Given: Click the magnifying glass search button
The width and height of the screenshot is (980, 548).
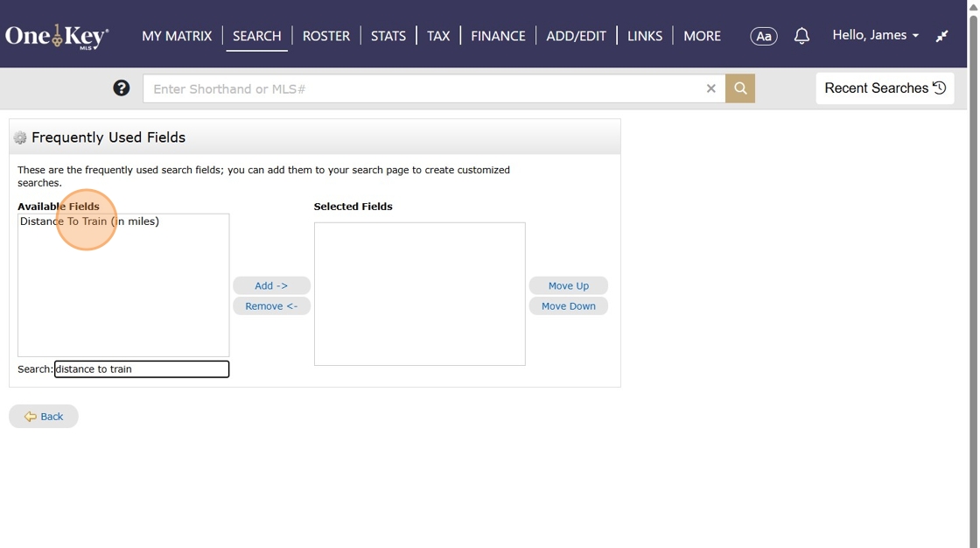Looking at the screenshot, I should (740, 88).
